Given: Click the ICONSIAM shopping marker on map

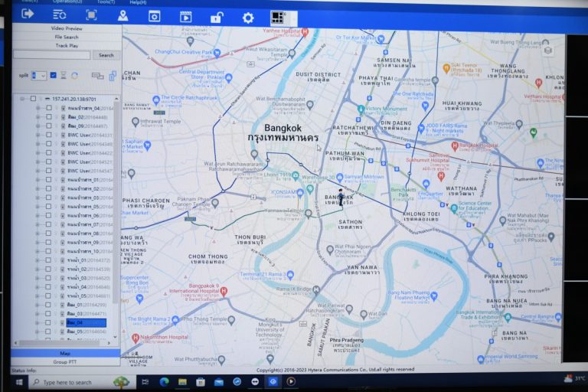Looking at the screenshot, I should tap(300, 193).
